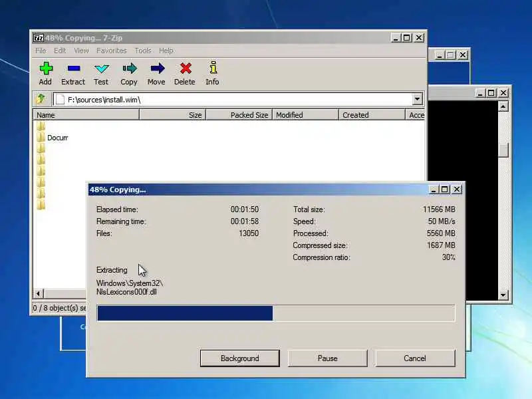Minimize the copying progress dialog
532x399 pixels.
(433, 190)
